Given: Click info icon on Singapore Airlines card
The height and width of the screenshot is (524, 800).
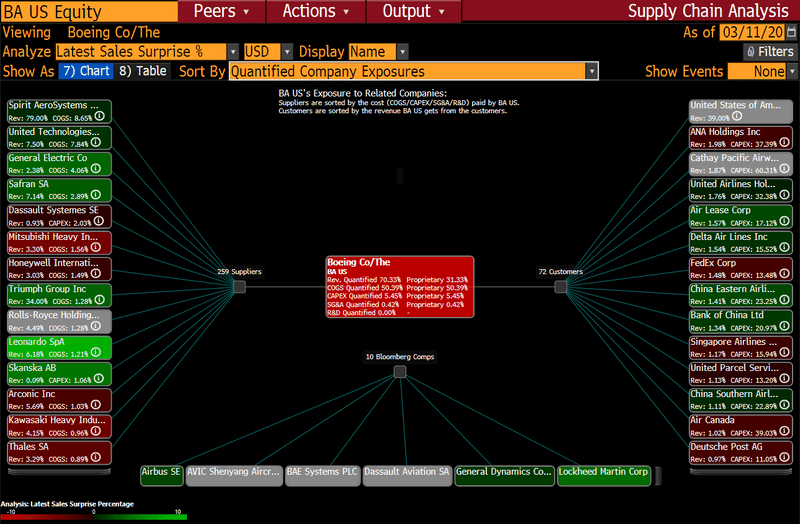Looking at the screenshot, I should coord(785,352).
